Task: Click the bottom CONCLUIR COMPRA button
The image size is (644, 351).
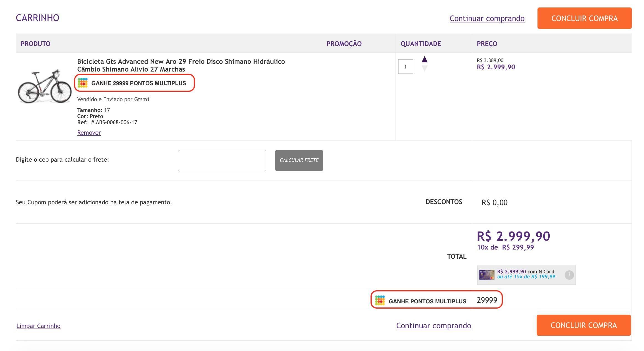Action: click(584, 325)
